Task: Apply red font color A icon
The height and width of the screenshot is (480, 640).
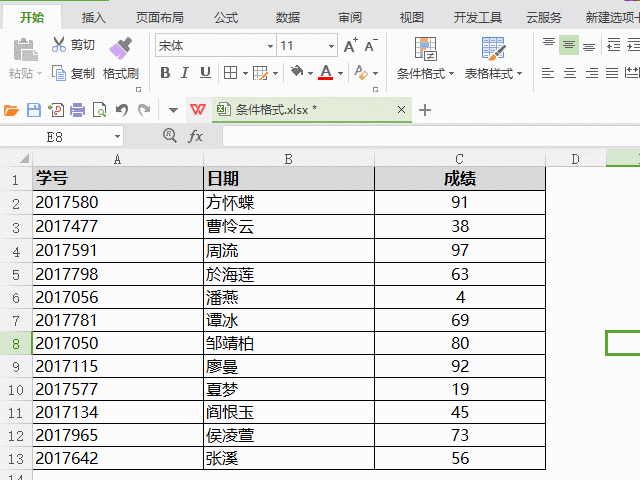Action: (x=326, y=72)
